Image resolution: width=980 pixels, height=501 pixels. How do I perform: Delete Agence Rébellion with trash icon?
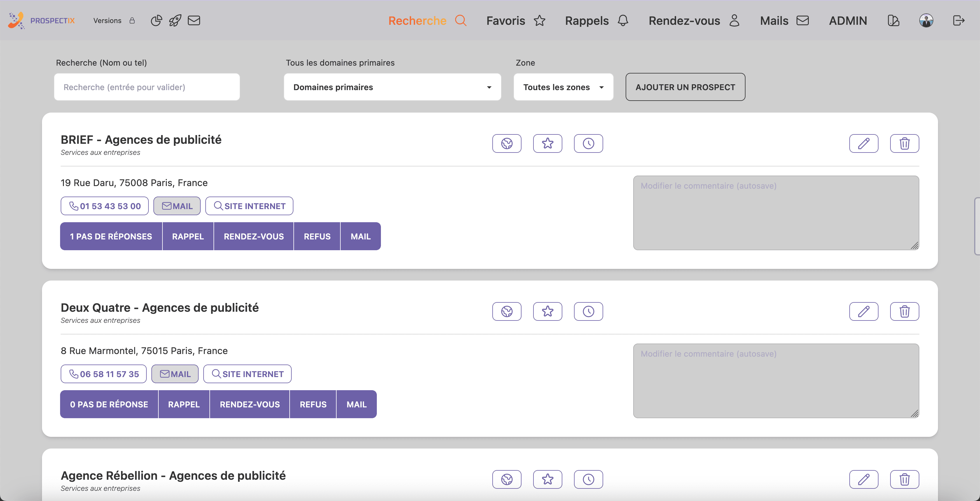click(x=904, y=479)
